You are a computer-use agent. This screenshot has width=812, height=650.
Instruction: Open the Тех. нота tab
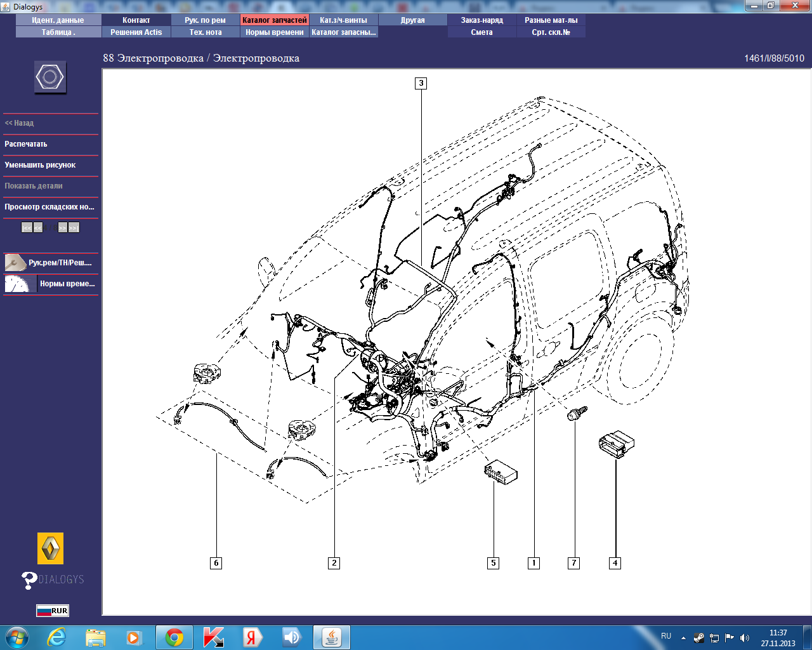coord(206,32)
